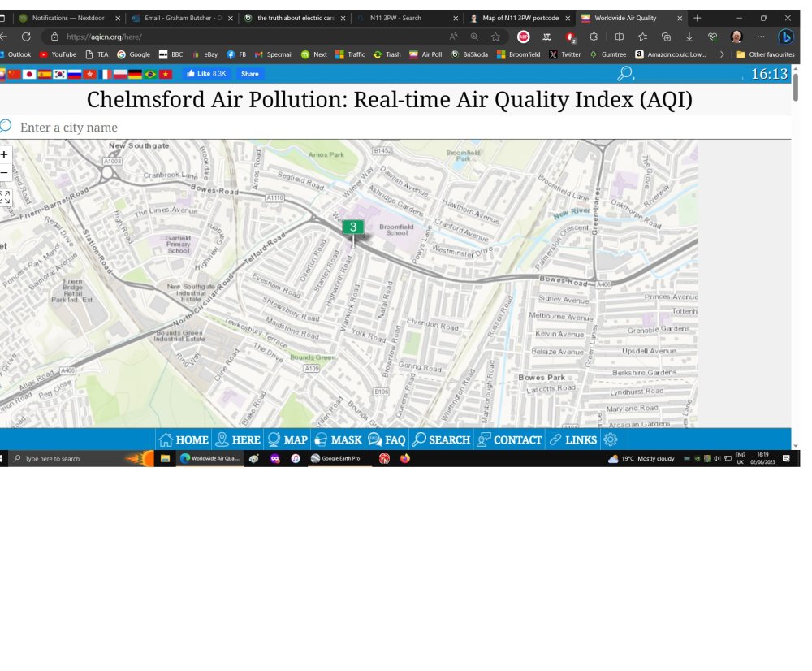
Task: Open LINKS in bottom navigation
Action: click(573, 439)
